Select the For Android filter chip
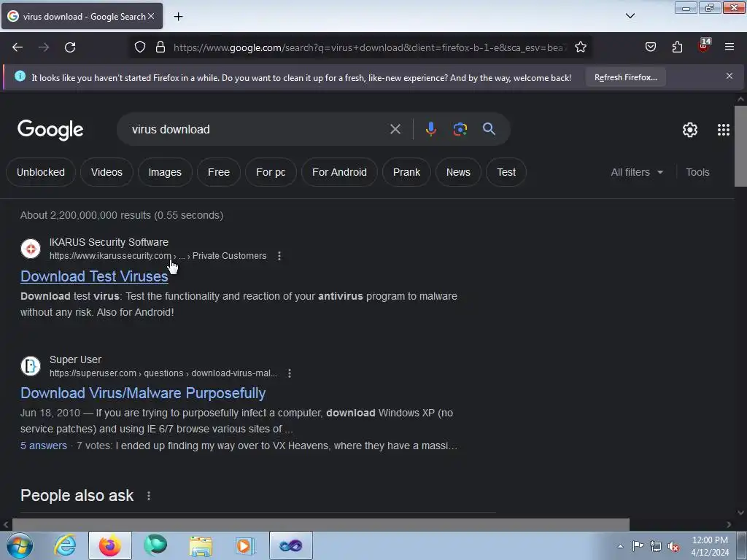The image size is (747, 560). [339, 172]
